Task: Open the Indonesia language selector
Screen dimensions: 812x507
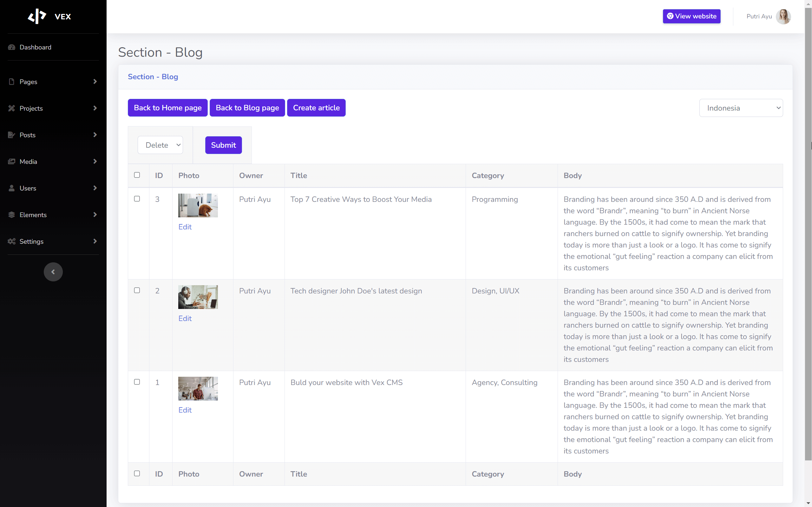Action: point(741,108)
